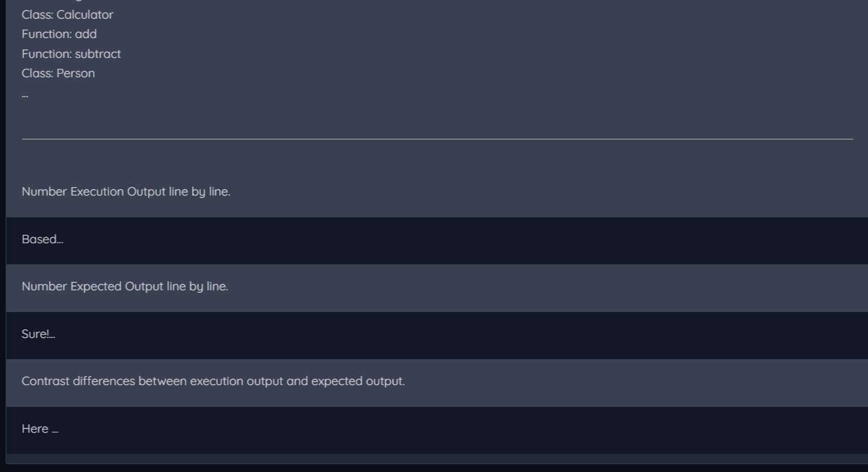Click "Number" in the Execution Output prompt
Image resolution: width=868 pixels, height=472 pixels.
tap(44, 191)
